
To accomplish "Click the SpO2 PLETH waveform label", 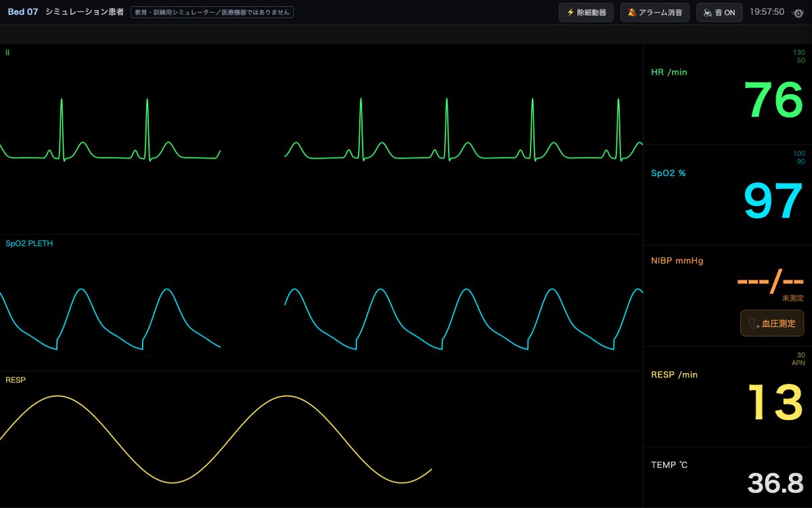I will 29,244.
